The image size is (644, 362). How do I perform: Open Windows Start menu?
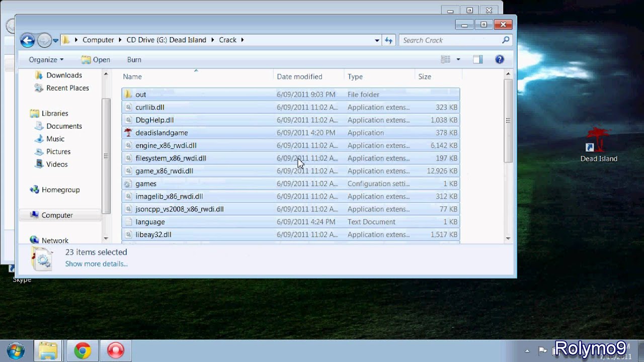(x=16, y=350)
